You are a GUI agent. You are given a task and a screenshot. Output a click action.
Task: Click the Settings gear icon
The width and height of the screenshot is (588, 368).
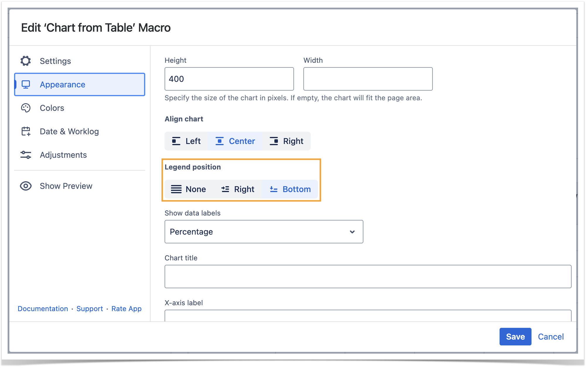click(x=26, y=61)
